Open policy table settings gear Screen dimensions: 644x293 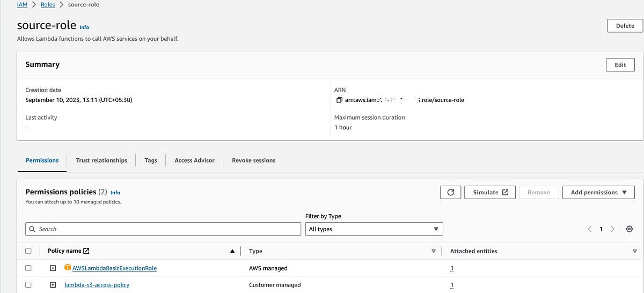[630, 229]
